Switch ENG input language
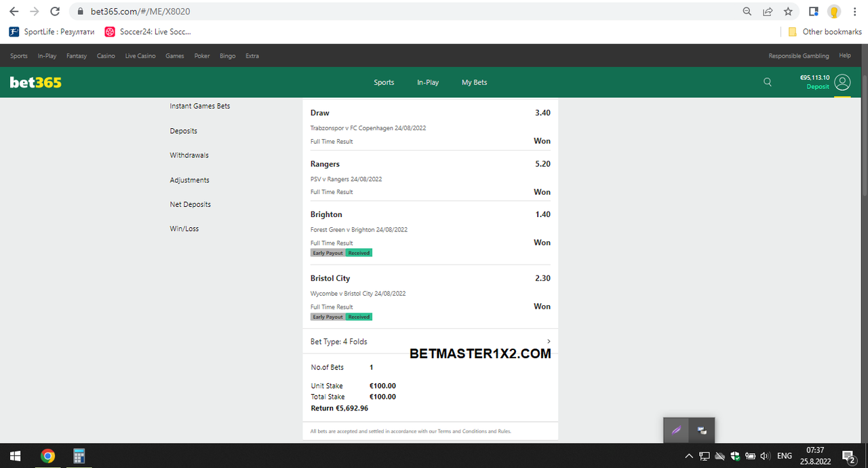Screen dimensions: 868x468 [785, 456]
